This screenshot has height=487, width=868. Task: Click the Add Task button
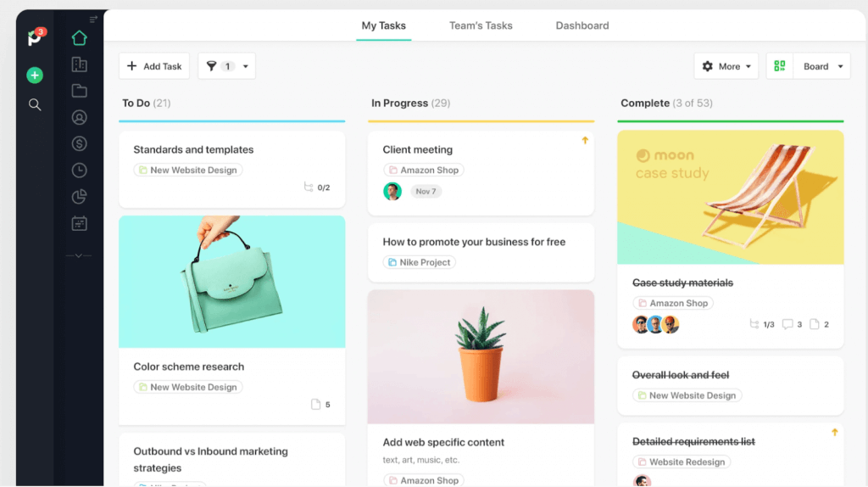154,66
